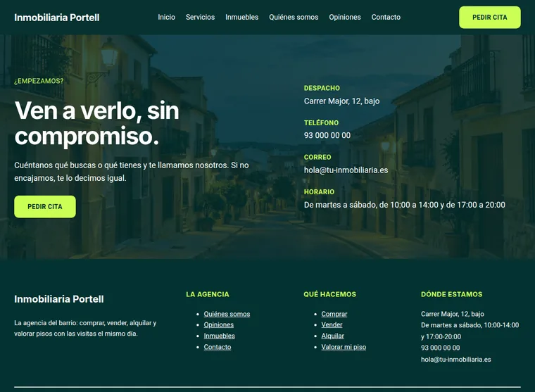
Task: Open footer link Quiénes somos
Action: coord(227,314)
